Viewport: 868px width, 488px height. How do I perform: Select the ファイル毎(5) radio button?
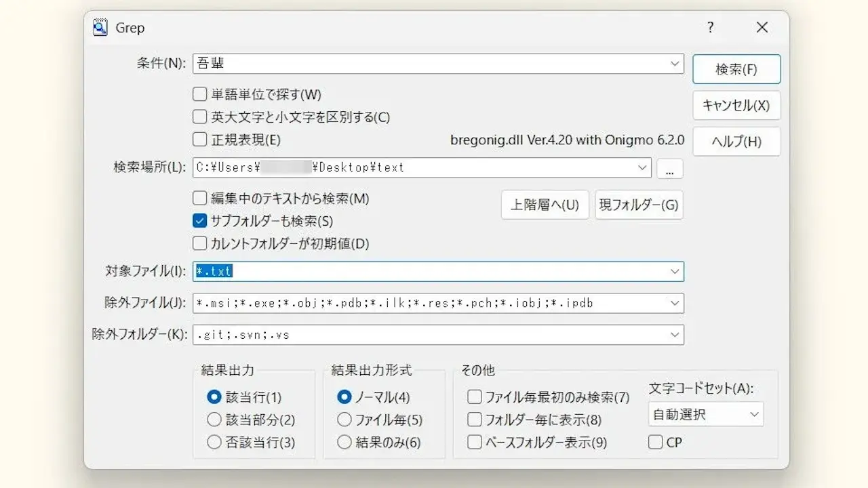click(344, 420)
